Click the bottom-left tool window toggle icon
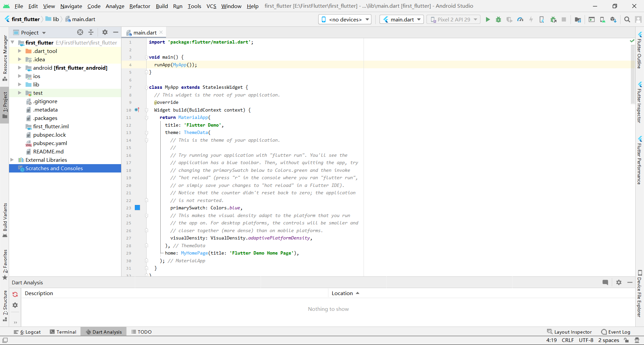This screenshot has width=644, height=345. coord(5,340)
